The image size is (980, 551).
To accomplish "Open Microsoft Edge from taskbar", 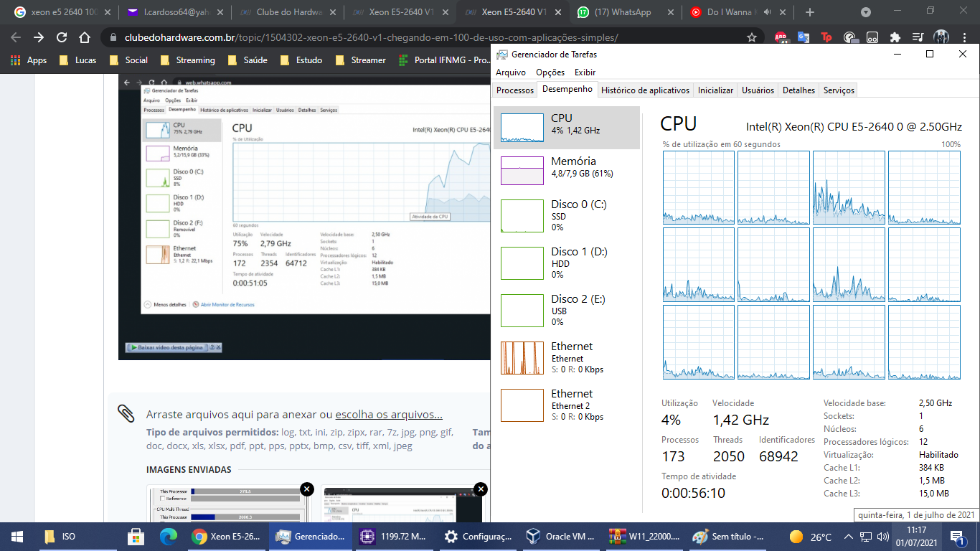I will point(169,536).
